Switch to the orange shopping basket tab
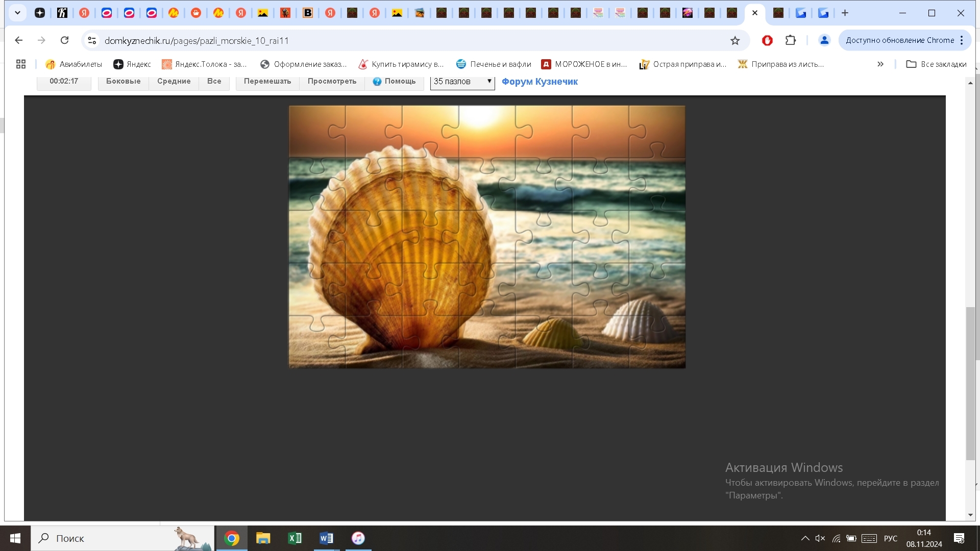 tap(196, 13)
